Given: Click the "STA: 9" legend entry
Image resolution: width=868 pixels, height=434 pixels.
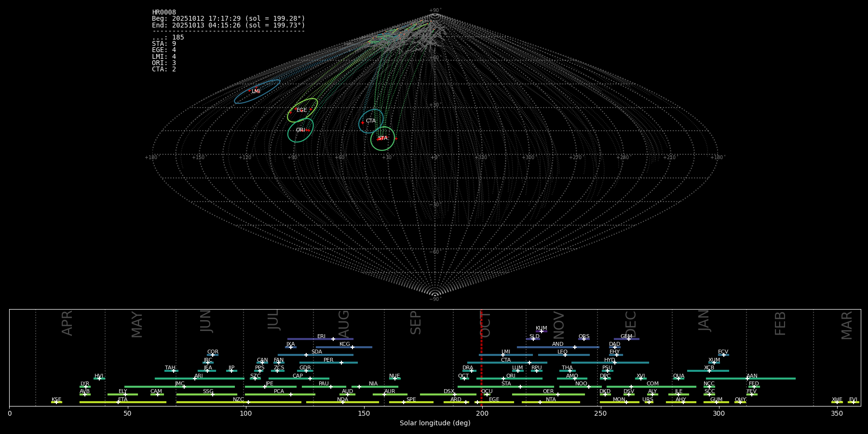Looking at the screenshot, I should tap(164, 44).
